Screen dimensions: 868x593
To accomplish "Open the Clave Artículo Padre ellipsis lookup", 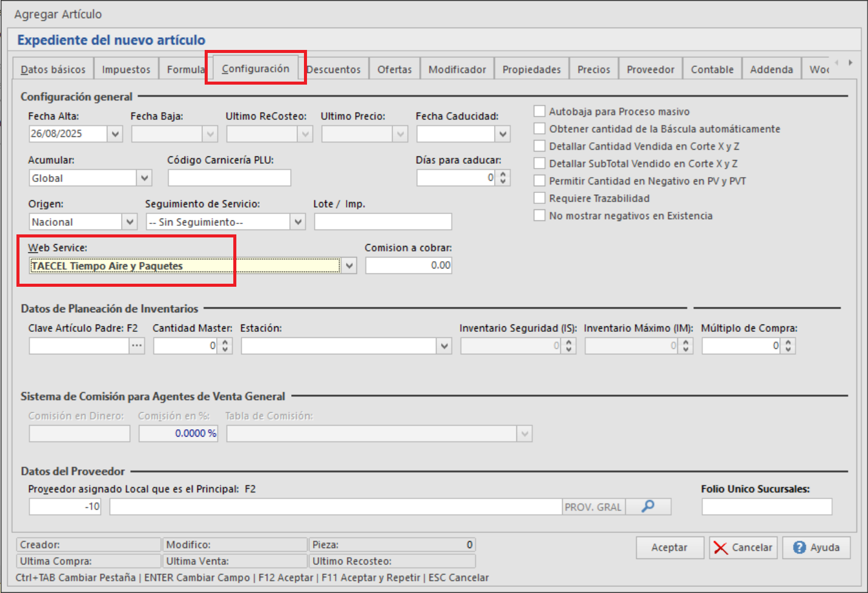I will coord(137,346).
